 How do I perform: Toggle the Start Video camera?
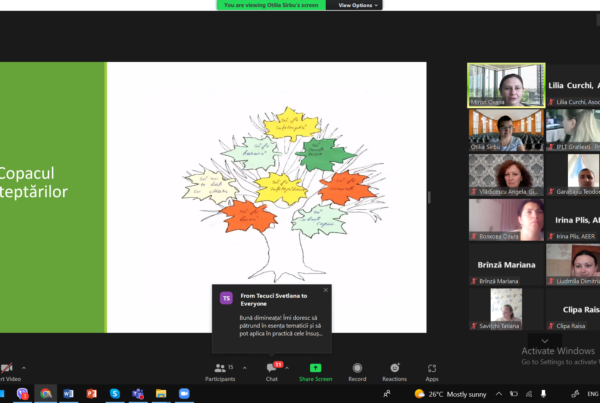tap(6, 371)
